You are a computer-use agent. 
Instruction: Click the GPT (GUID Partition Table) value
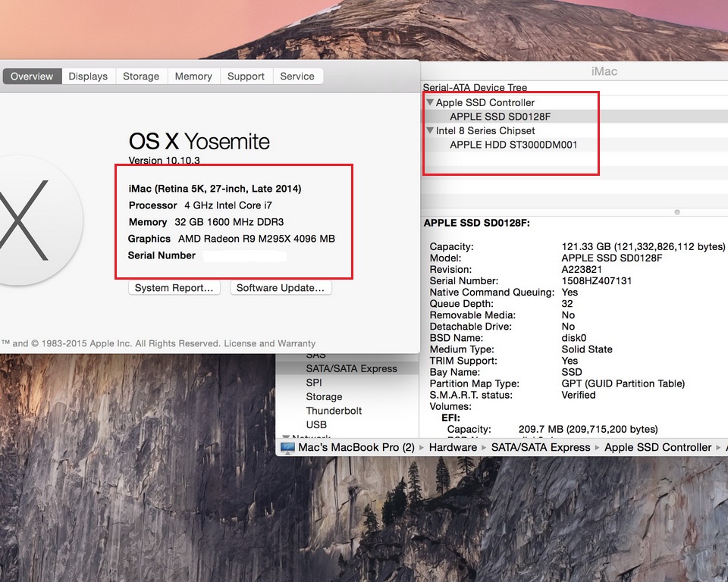[x=623, y=383]
